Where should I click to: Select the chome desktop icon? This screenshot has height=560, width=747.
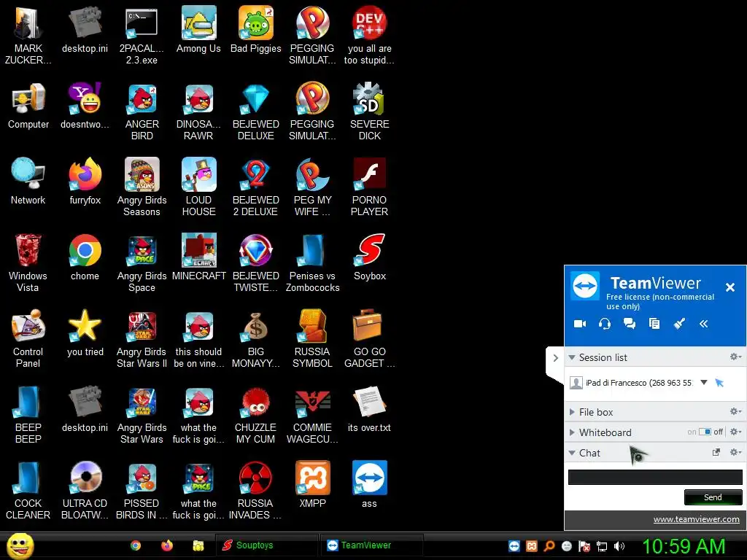click(x=85, y=257)
